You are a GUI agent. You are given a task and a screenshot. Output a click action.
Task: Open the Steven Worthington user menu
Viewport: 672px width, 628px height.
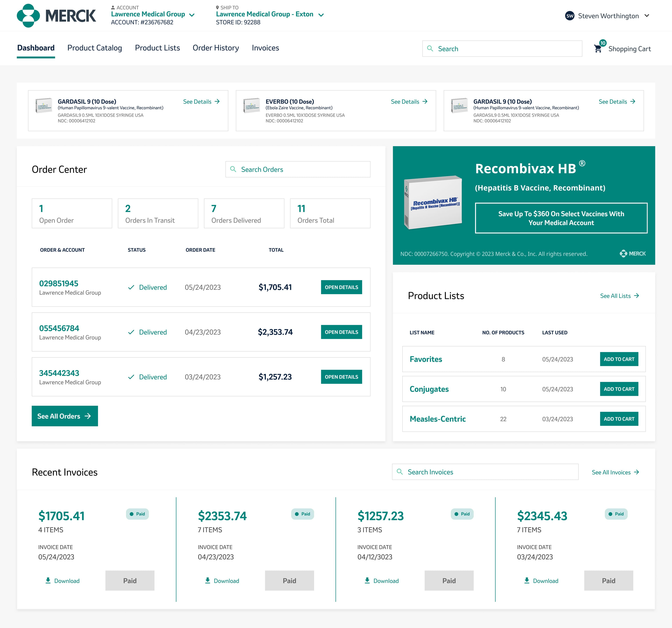coord(607,16)
